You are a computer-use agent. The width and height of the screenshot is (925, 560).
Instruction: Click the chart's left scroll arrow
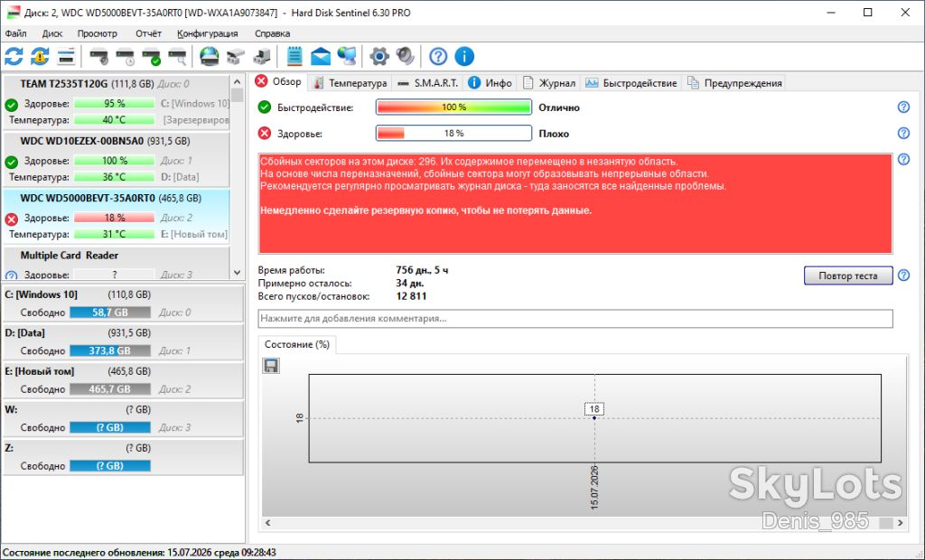(267, 522)
